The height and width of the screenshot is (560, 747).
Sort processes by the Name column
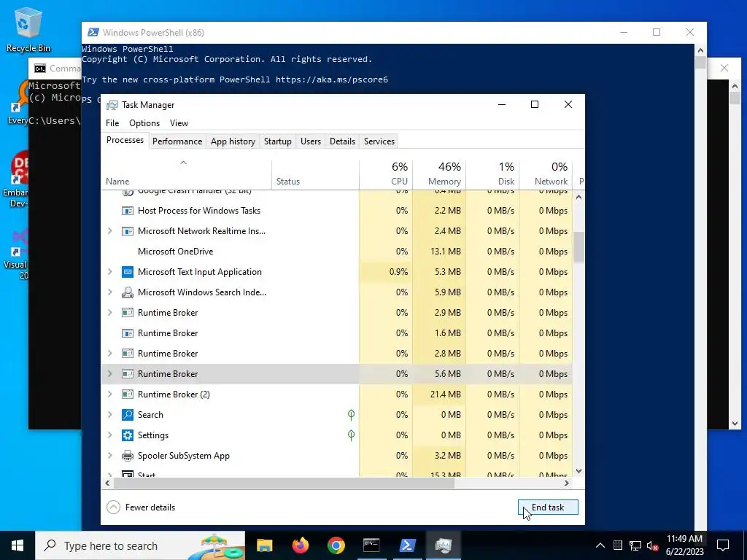tap(186, 174)
